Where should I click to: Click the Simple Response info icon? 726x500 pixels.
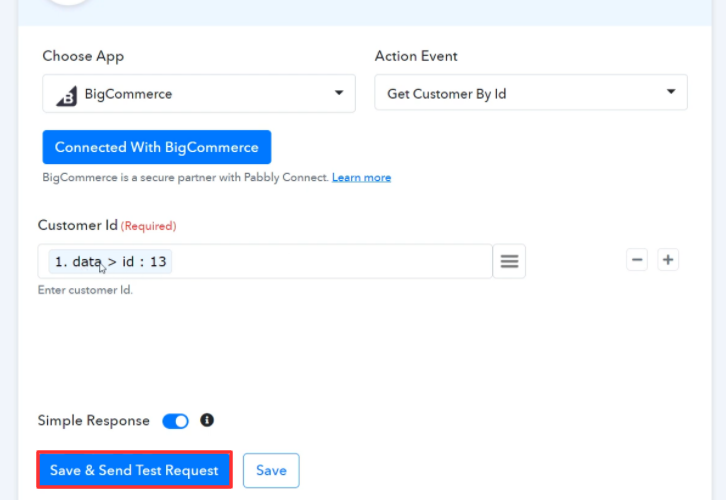(207, 420)
